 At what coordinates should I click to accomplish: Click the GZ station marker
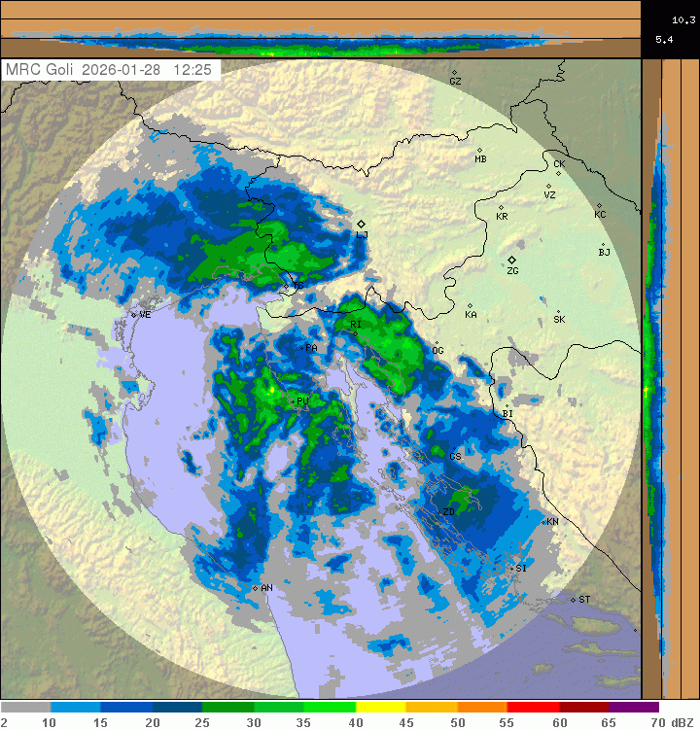[x=454, y=72]
